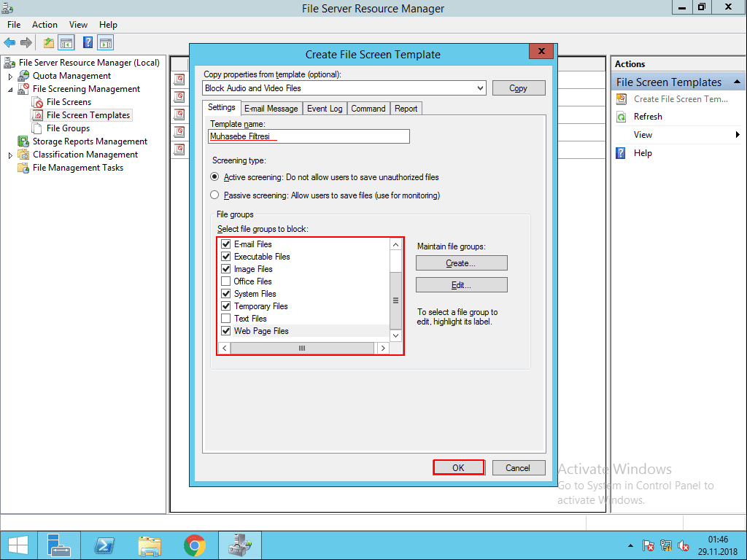747x560 pixels.
Task: Open the Action menu
Action: [x=44, y=24]
